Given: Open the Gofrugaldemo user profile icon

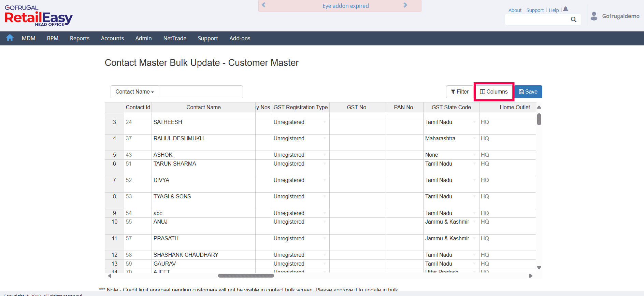Looking at the screenshot, I should [x=594, y=16].
